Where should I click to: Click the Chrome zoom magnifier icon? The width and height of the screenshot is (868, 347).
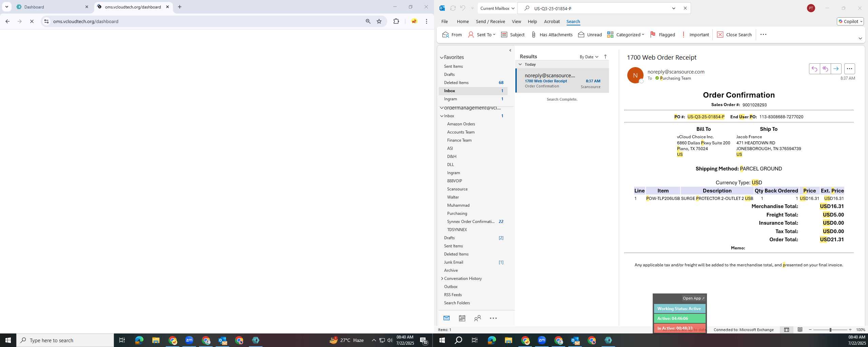(x=368, y=21)
